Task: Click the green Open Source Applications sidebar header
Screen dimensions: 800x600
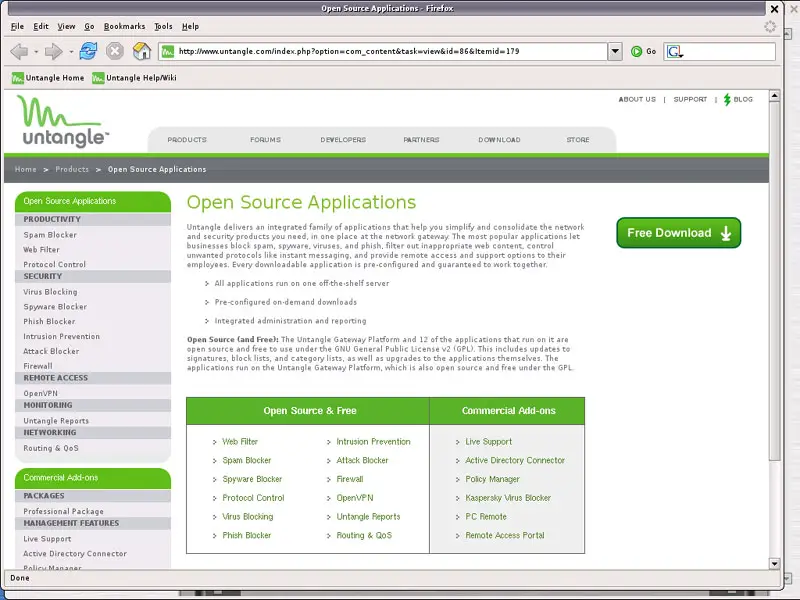Action: (x=93, y=202)
